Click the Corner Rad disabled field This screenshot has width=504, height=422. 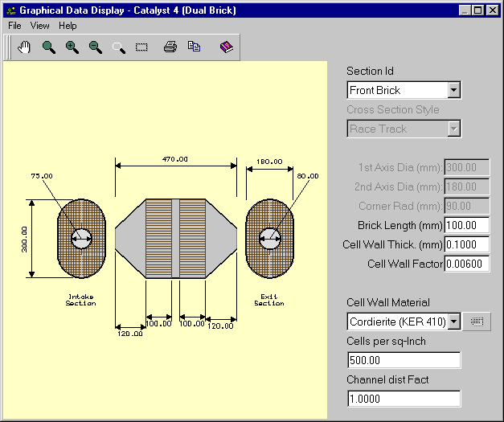[x=467, y=206]
